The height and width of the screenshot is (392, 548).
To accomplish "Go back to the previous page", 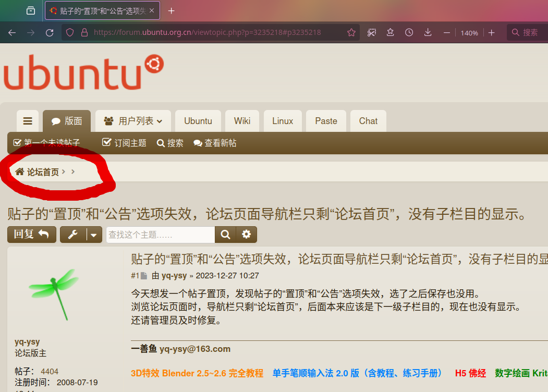I will click(12, 32).
